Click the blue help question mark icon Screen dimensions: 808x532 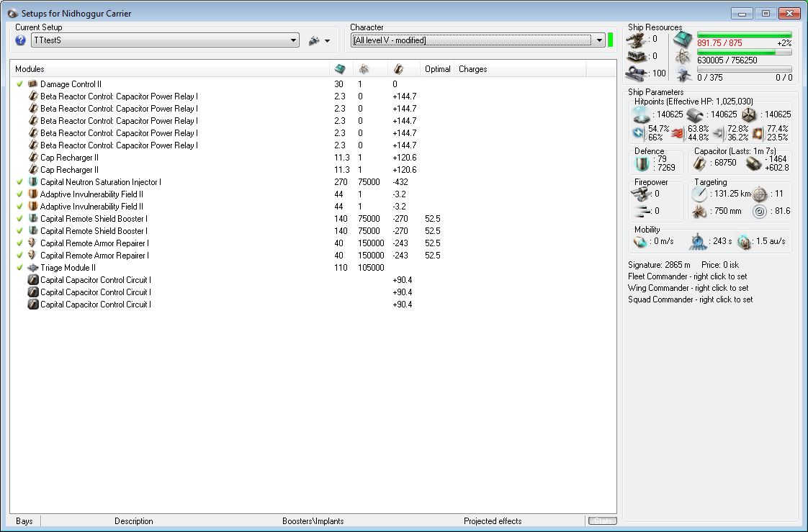click(21, 40)
